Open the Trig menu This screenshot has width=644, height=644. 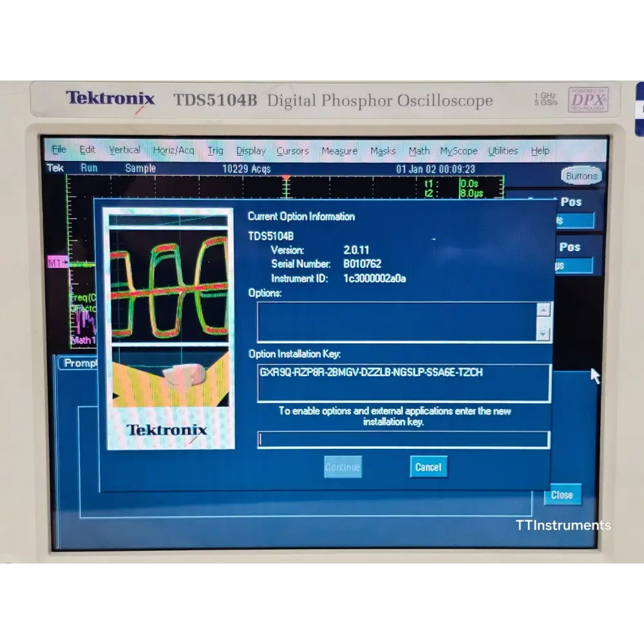pyautogui.click(x=215, y=151)
